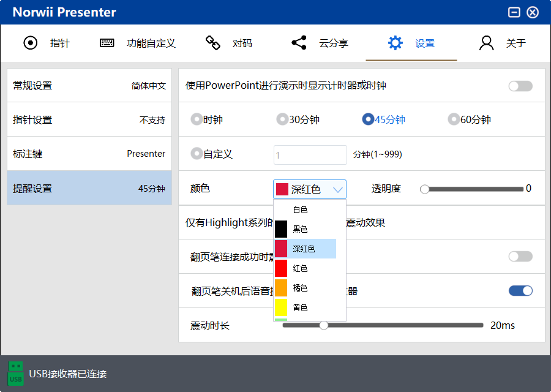Viewport: 551px width, 392px height.
Task: Click the custom minutes input field
Action: (310, 155)
